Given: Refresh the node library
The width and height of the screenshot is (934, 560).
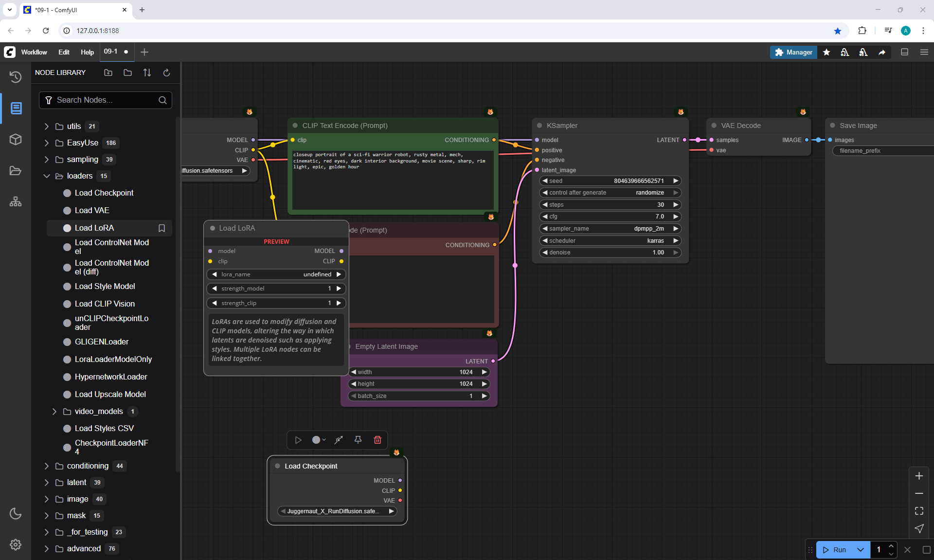Looking at the screenshot, I should tap(166, 72).
